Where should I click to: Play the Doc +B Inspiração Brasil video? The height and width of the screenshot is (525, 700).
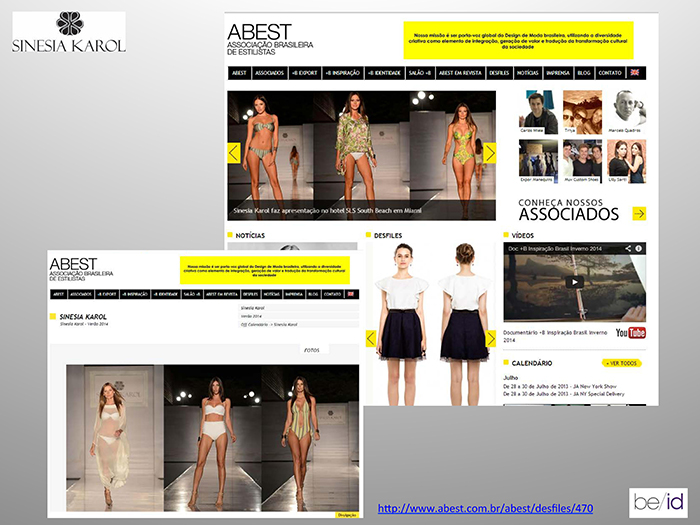pos(575,282)
